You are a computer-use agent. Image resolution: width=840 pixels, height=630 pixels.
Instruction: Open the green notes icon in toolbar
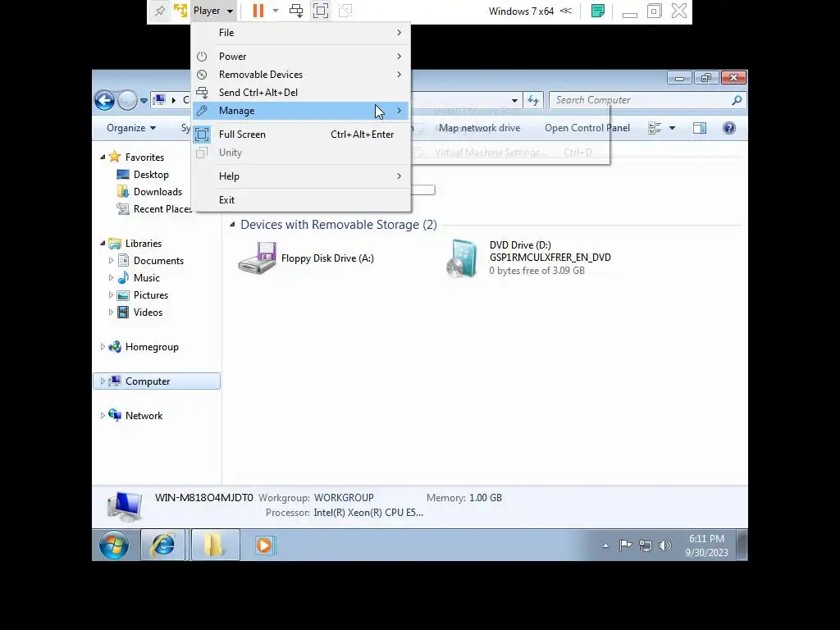coord(598,11)
